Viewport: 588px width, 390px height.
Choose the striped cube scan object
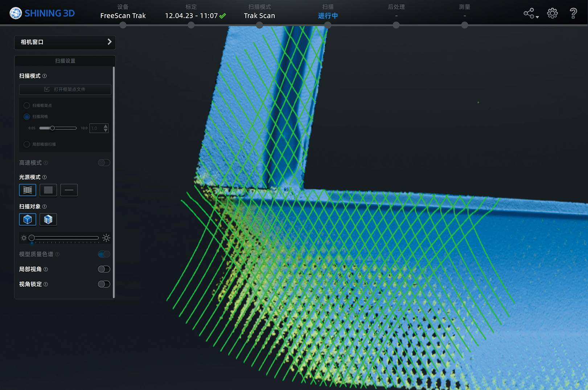coord(48,219)
